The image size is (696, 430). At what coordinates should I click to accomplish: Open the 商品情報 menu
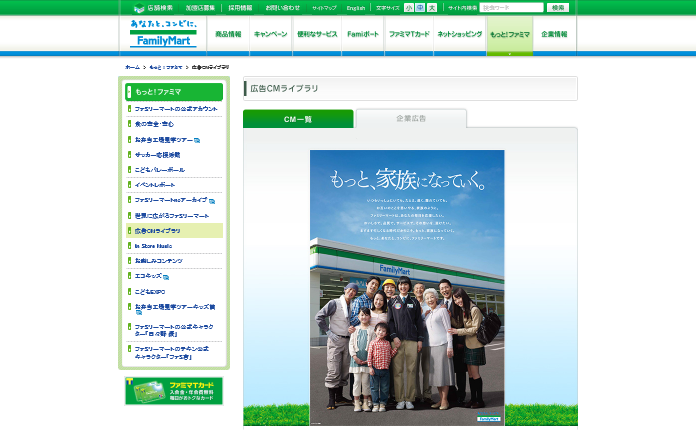(228, 34)
